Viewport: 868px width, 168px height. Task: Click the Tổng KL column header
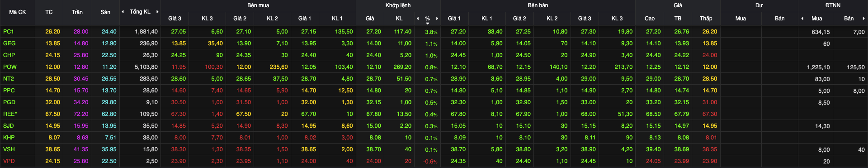[x=140, y=12]
